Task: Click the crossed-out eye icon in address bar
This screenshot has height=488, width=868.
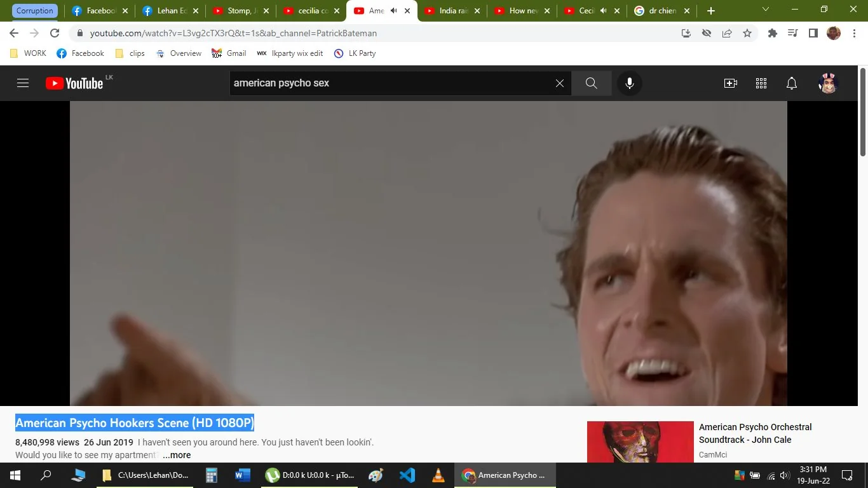Action: click(x=707, y=33)
